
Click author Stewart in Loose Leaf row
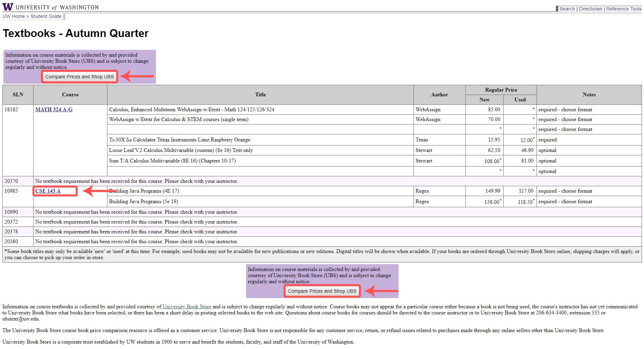coord(424,150)
